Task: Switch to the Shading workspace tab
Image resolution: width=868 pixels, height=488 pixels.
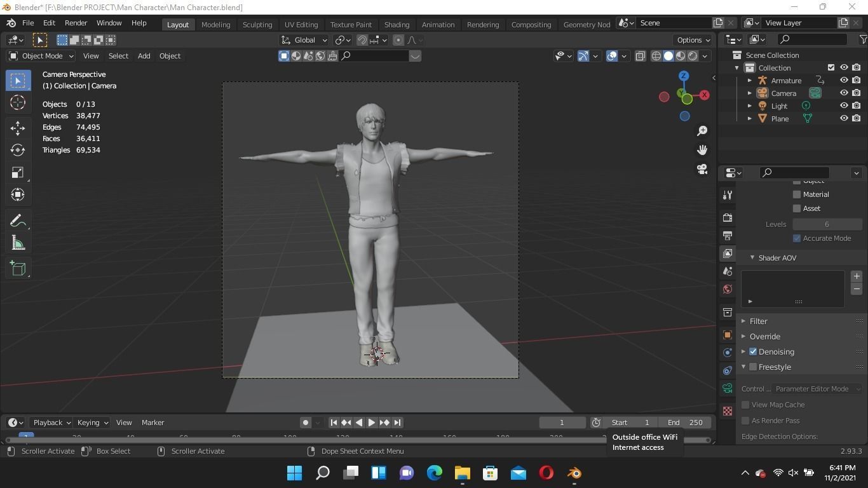Action: point(397,25)
